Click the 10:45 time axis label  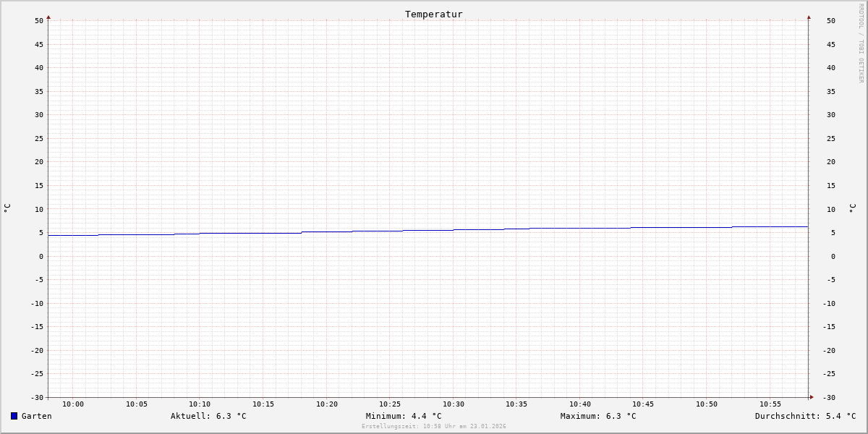[643, 404]
